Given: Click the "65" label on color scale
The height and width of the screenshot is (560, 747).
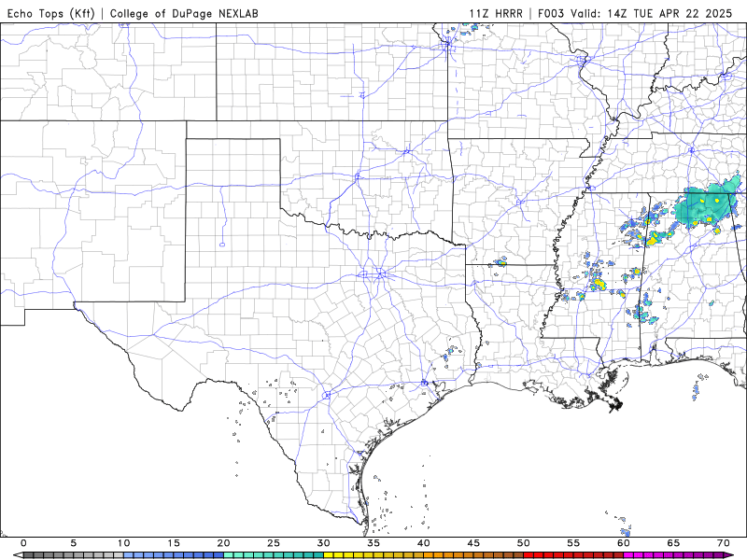Looking at the screenshot, I should [673, 543].
